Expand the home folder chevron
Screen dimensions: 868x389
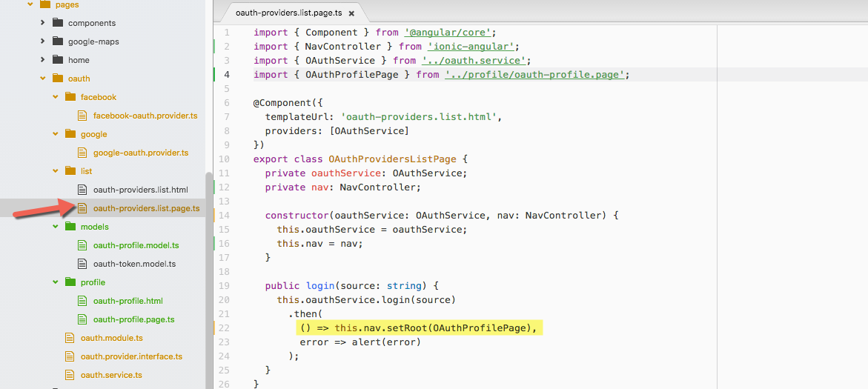[43, 60]
